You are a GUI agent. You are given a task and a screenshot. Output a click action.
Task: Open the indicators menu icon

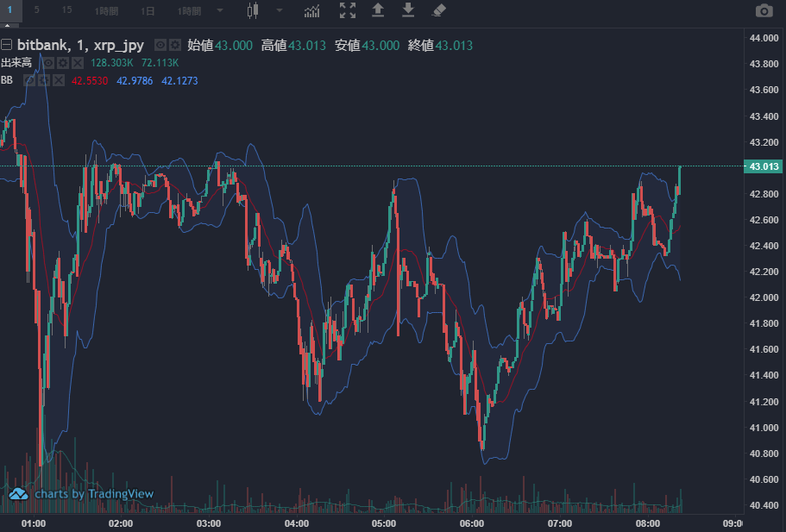click(311, 11)
